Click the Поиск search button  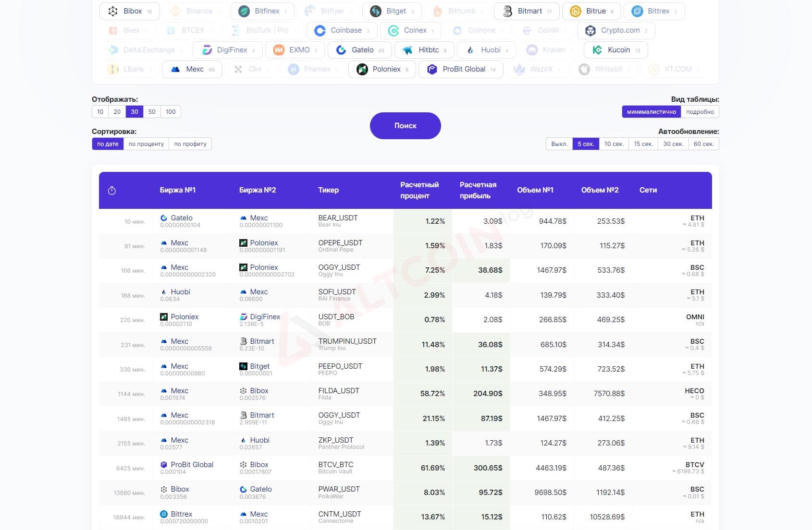[406, 126]
